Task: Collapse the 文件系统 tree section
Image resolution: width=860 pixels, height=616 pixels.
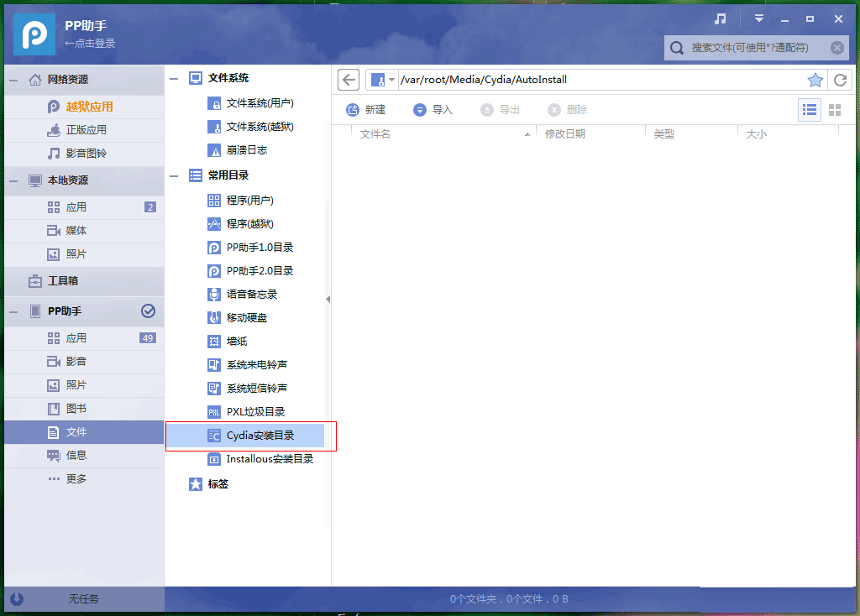Action: click(x=174, y=77)
